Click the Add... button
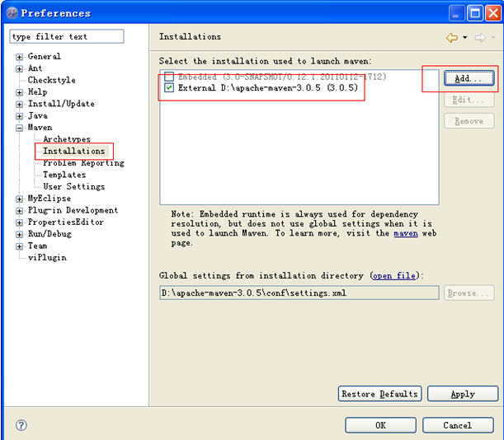The height and width of the screenshot is (440, 504). pos(469,78)
